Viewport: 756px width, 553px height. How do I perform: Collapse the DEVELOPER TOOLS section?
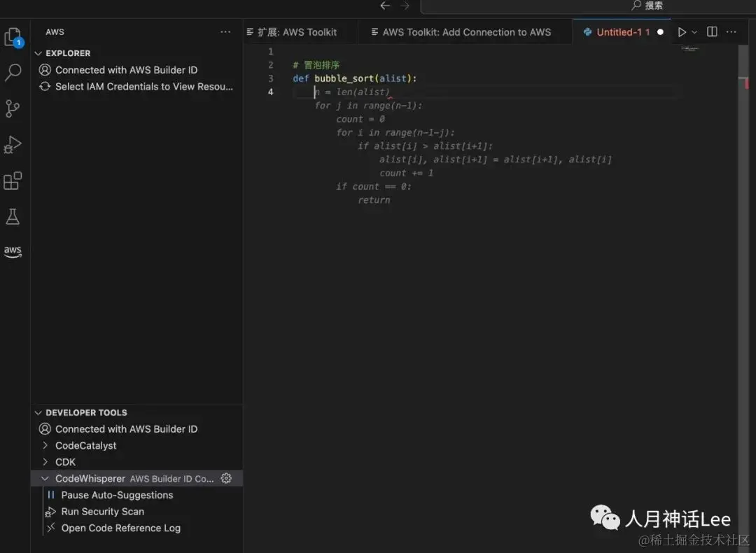pos(38,413)
